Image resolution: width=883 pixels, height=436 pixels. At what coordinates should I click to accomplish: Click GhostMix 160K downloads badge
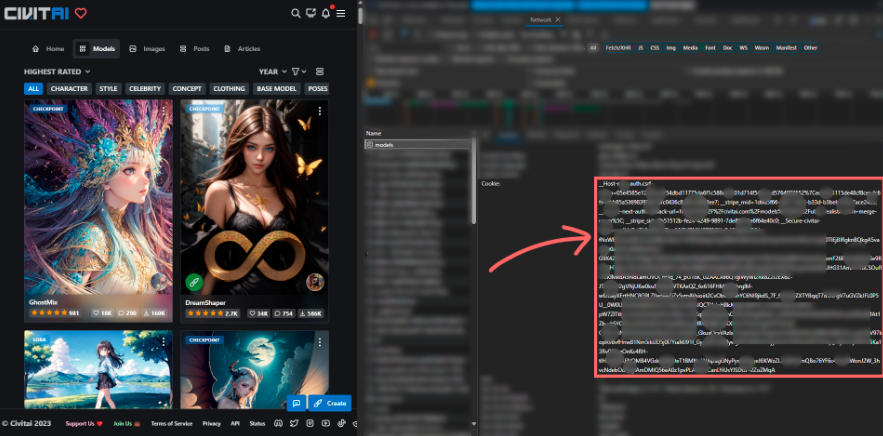click(x=155, y=313)
